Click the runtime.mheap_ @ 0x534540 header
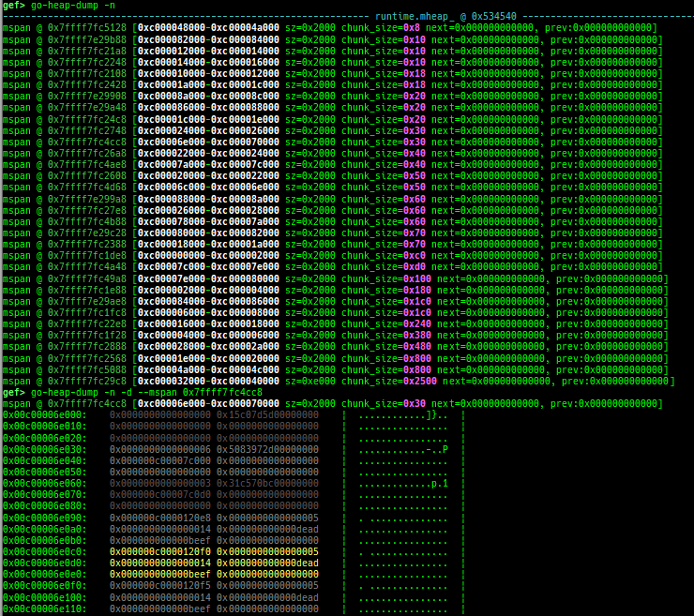This screenshot has height=616, width=694. click(445, 17)
